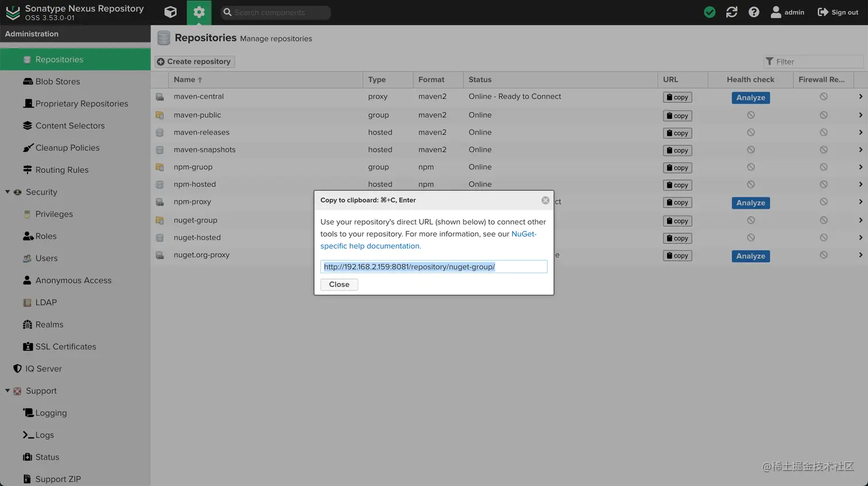Click the Search components field
Screen dimensions: 868x486
pyautogui.click(x=276, y=12)
